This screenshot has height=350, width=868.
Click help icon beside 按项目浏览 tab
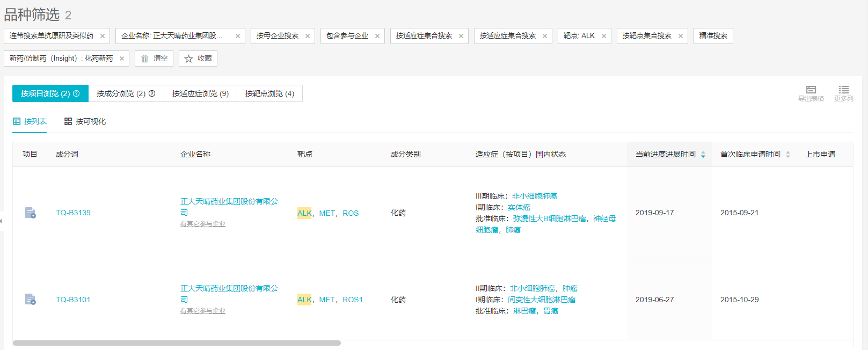[x=76, y=93]
